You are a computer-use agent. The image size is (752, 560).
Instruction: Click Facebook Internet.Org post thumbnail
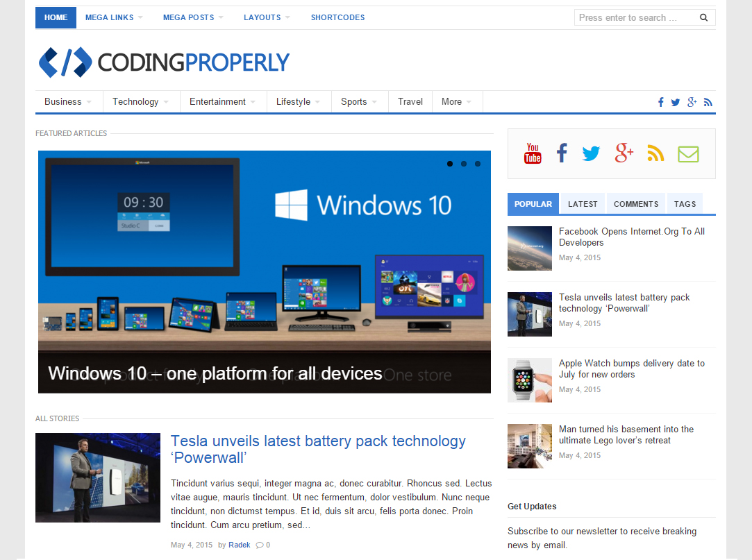point(530,248)
